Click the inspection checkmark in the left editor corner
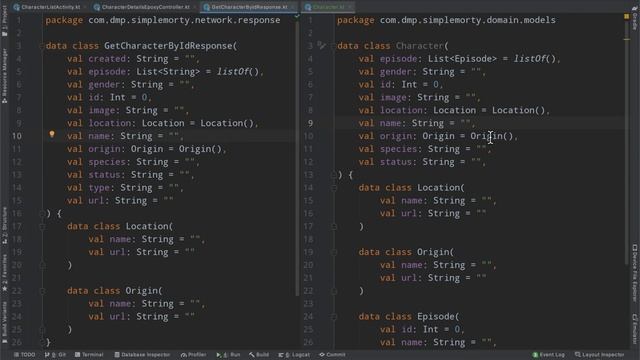The image size is (640, 360). click(297, 16)
